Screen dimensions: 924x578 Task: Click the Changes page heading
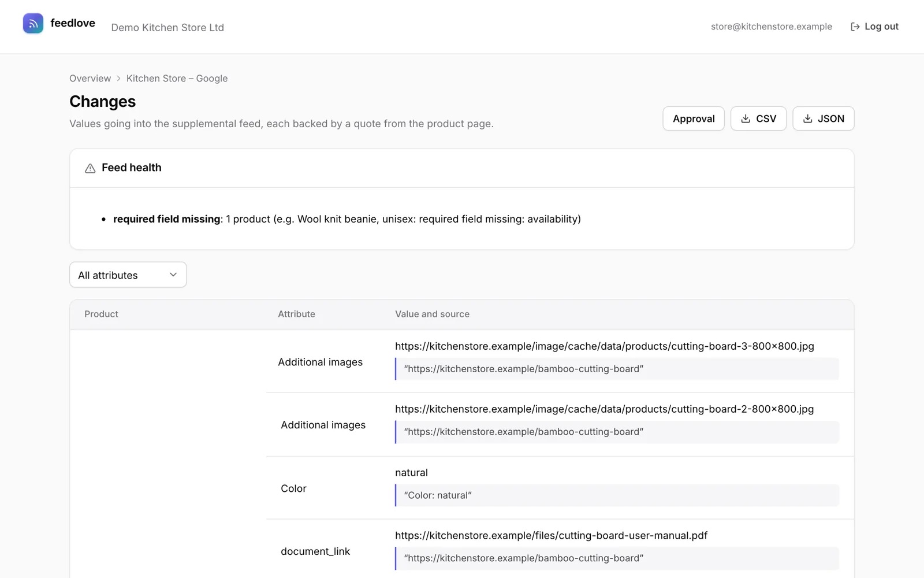point(103,102)
